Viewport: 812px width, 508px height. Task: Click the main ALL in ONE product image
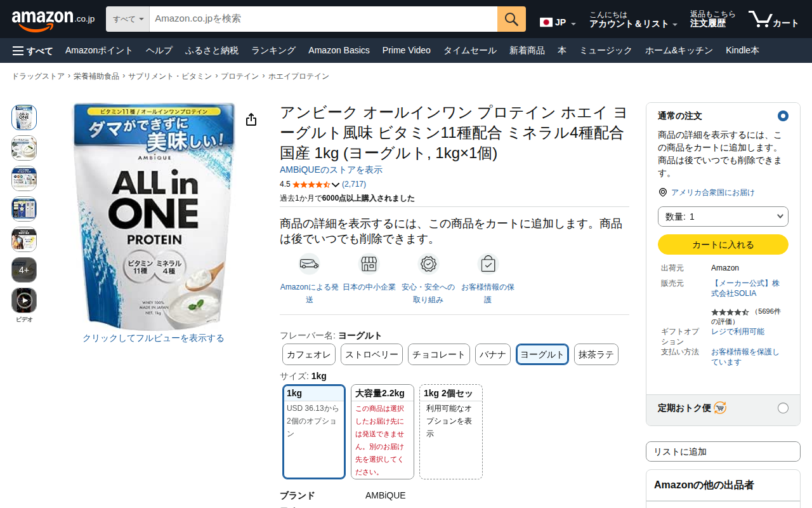point(154,216)
